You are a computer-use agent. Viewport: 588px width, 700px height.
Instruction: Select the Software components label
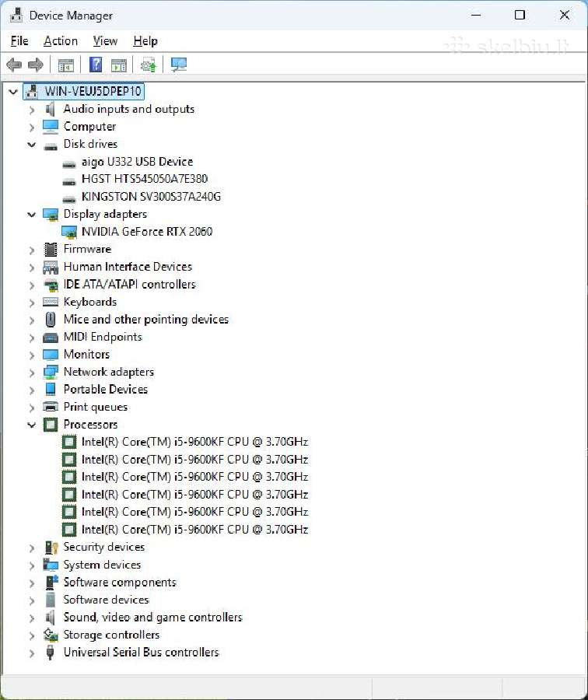[x=120, y=582]
